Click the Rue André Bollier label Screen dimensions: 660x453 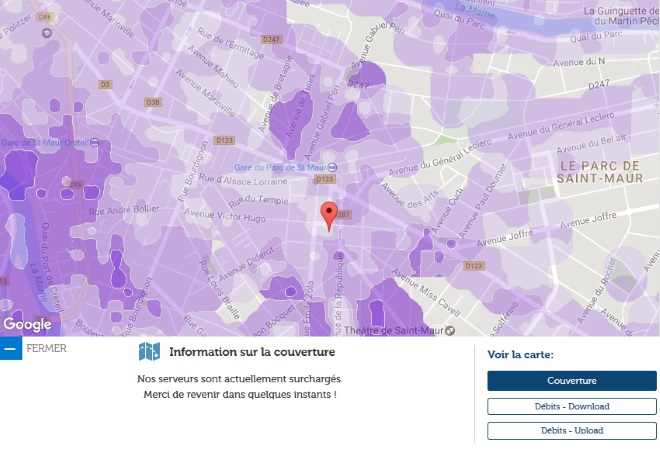[x=124, y=210]
